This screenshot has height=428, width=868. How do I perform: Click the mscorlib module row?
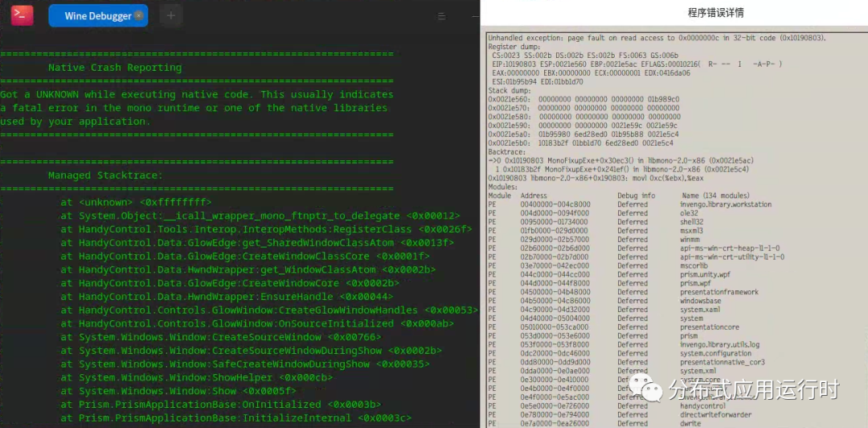598,265
